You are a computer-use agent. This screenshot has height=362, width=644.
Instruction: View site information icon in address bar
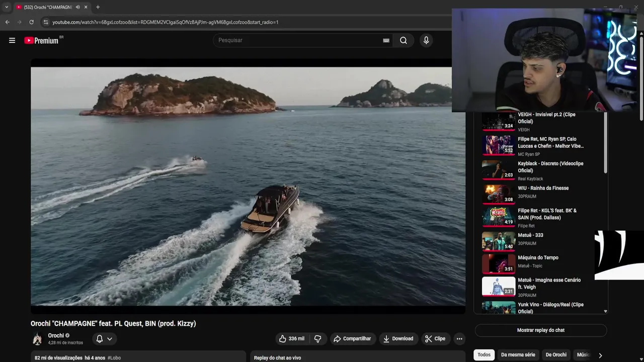(x=46, y=22)
